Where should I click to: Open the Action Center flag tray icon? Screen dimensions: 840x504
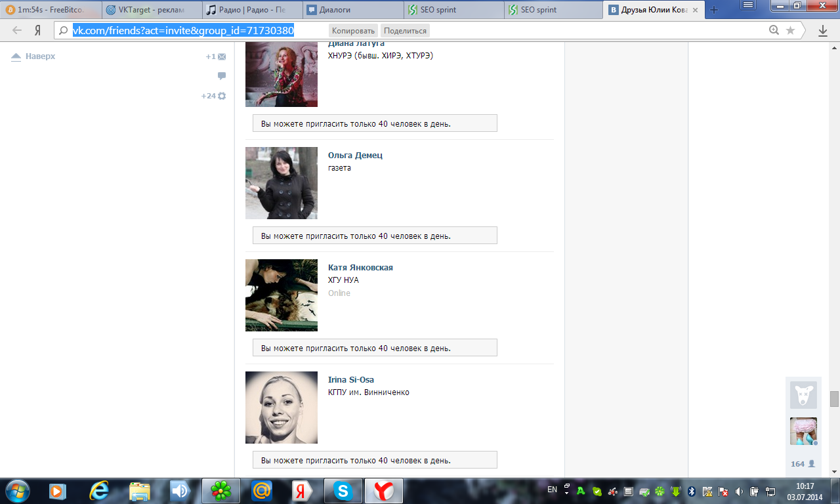[723, 491]
